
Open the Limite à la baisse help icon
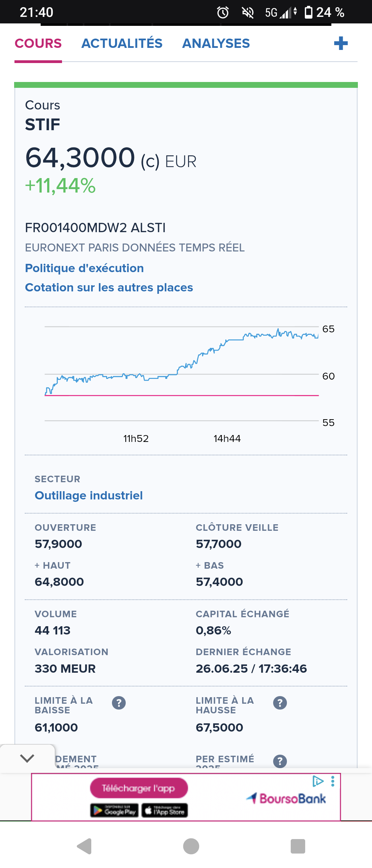pyautogui.click(x=119, y=703)
